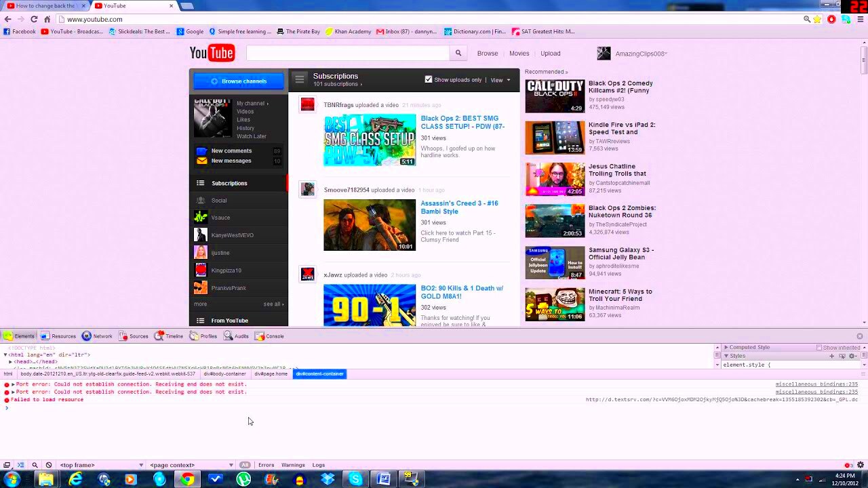This screenshot has height=488, width=868.
Task: Open Assassin's Creed 3 #16 video title
Action: [x=459, y=207]
